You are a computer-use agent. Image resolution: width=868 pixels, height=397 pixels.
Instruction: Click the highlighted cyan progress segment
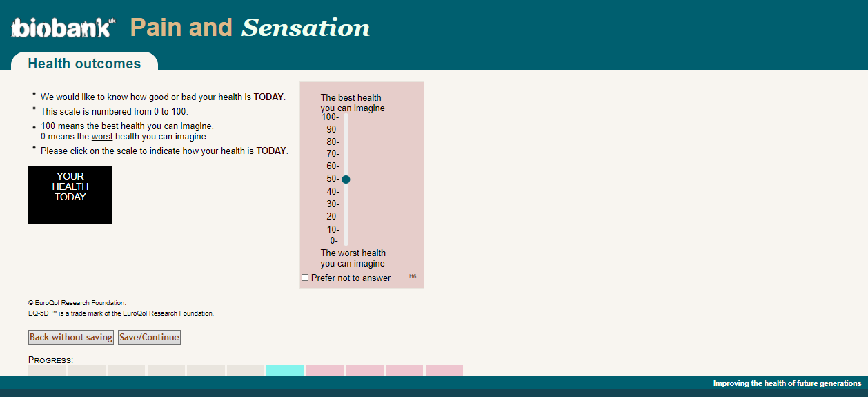pyautogui.click(x=285, y=371)
